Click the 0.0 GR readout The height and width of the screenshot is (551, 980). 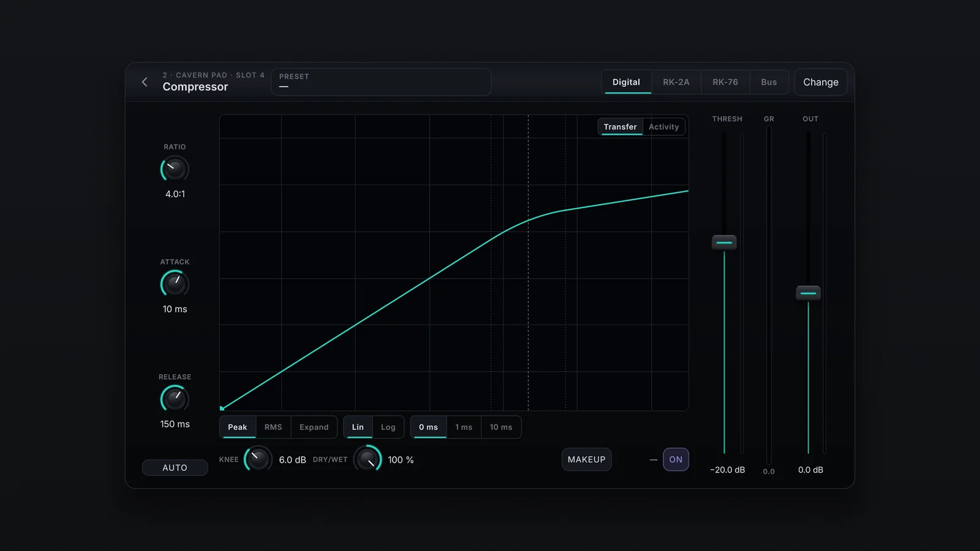(769, 471)
